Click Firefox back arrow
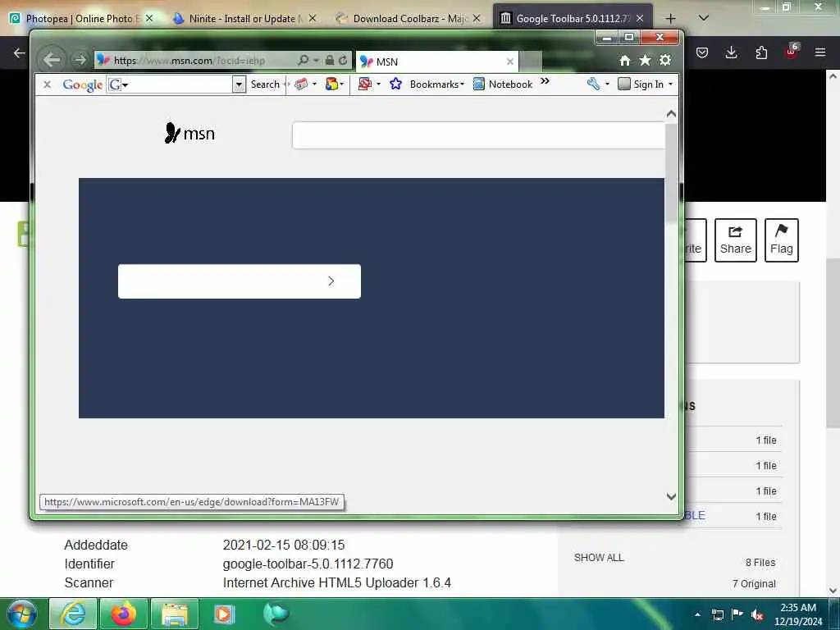Image resolution: width=840 pixels, height=630 pixels. click(x=20, y=52)
